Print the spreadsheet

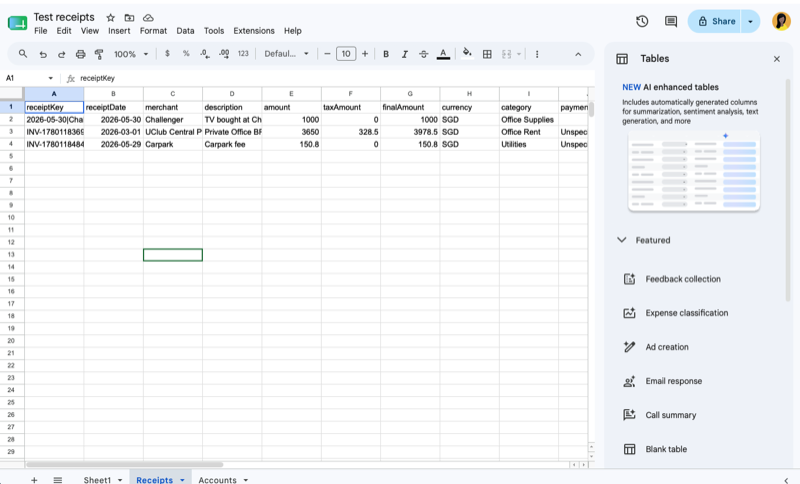click(x=80, y=54)
